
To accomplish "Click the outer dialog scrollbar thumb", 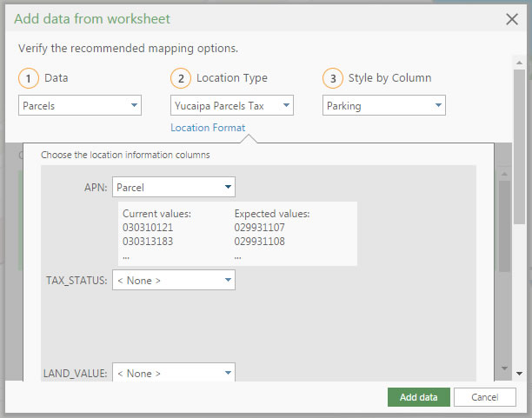I will click(x=519, y=147).
